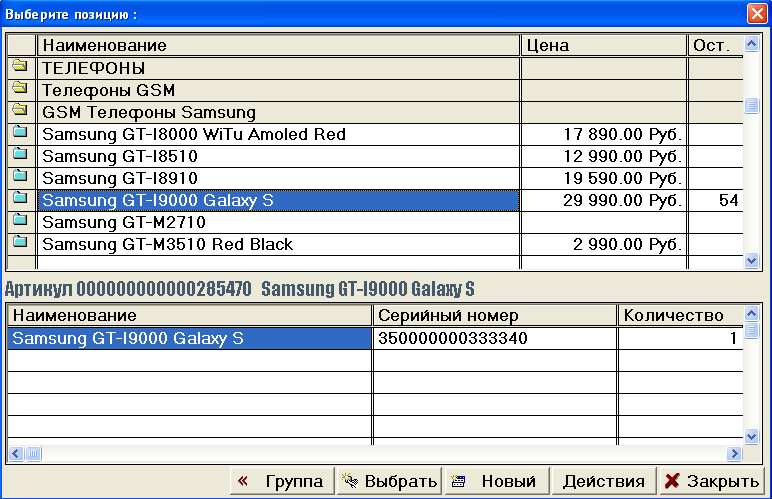Click the horizontal scrollbar thumb
The height and width of the screenshot is (499, 772).
tap(33, 453)
